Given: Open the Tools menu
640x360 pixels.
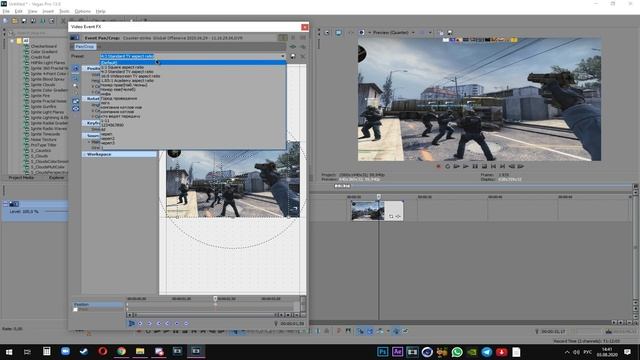Looking at the screenshot, I should click(64, 11).
